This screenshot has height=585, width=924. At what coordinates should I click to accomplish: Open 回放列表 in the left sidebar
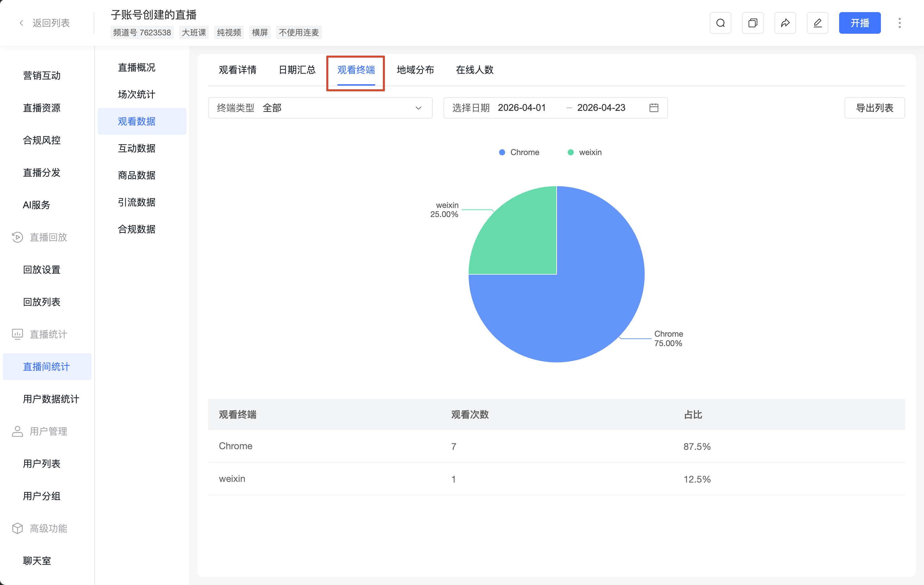[42, 302]
